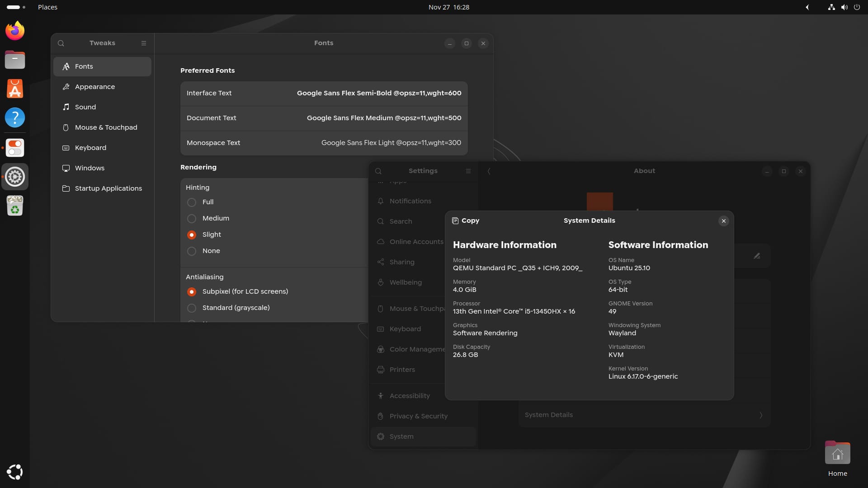The image size is (868, 488).
Task: Switch to Startup Applications in Tweaks
Action: click(108, 188)
